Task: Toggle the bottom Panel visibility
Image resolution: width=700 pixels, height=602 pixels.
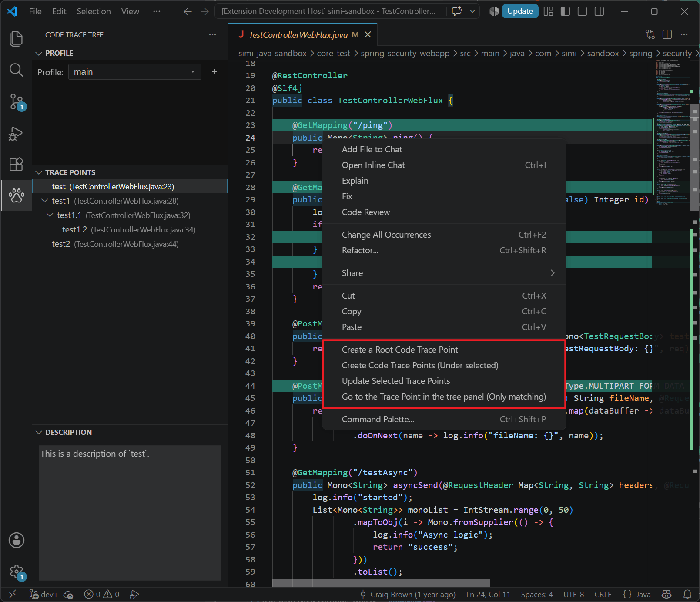Action: point(582,11)
